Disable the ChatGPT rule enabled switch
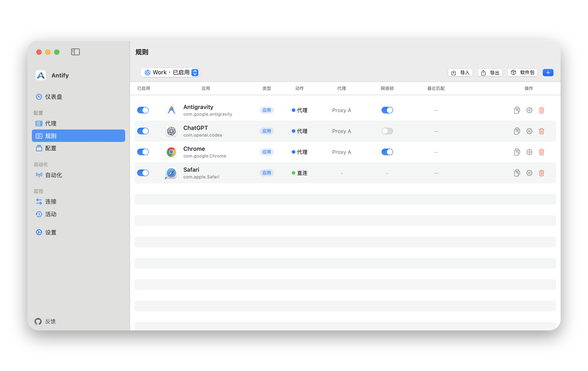The width and height of the screenshot is (588, 371). (x=143, y=131)
